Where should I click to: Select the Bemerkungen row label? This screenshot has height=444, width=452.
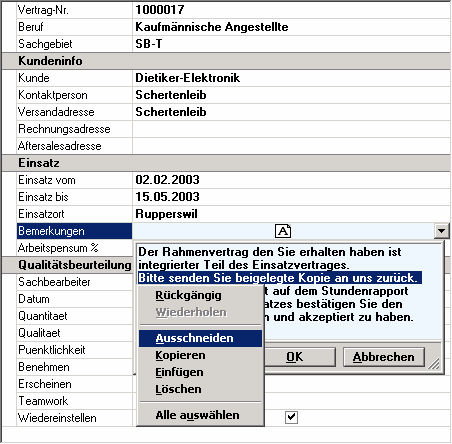coord(74,231)
